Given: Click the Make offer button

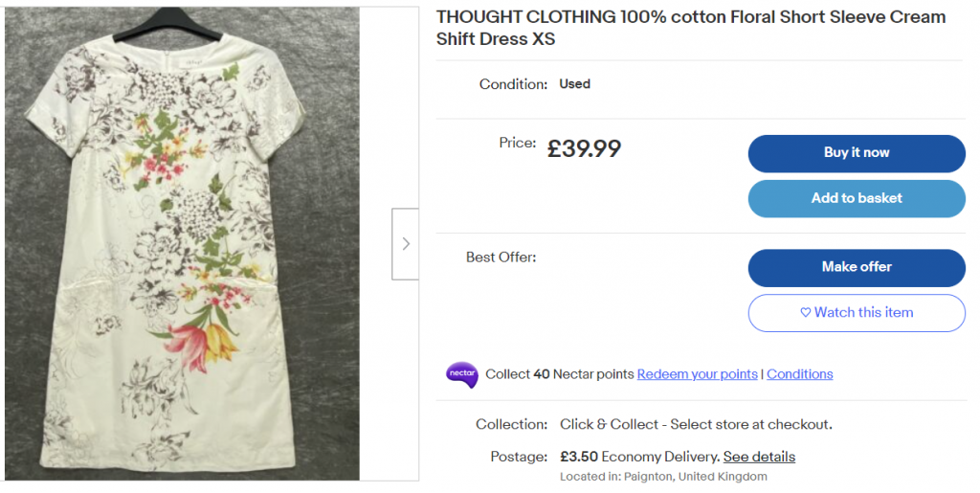Looking at the screenshot, I should click(857, 267).
